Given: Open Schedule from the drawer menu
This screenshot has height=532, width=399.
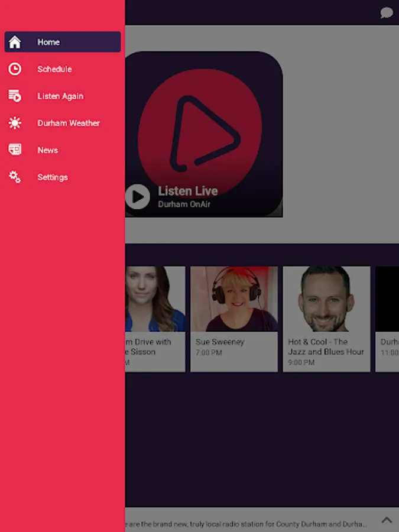Looking at the screenshot, I should [x=63, y=69].
